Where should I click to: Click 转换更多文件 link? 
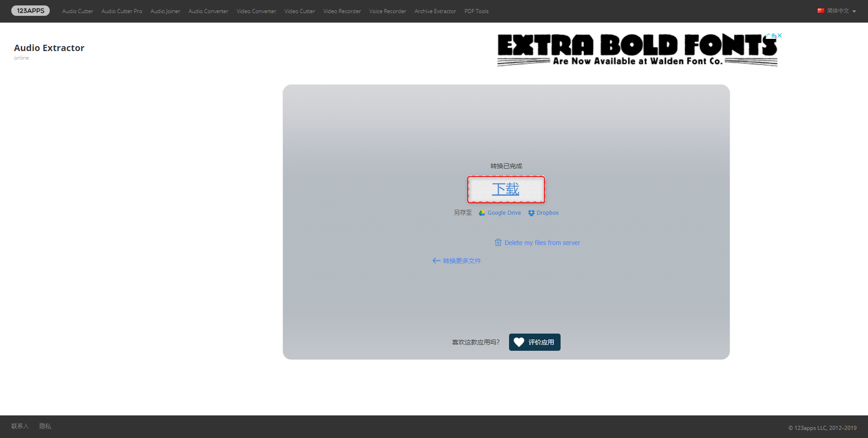click(x=462, y=261)
